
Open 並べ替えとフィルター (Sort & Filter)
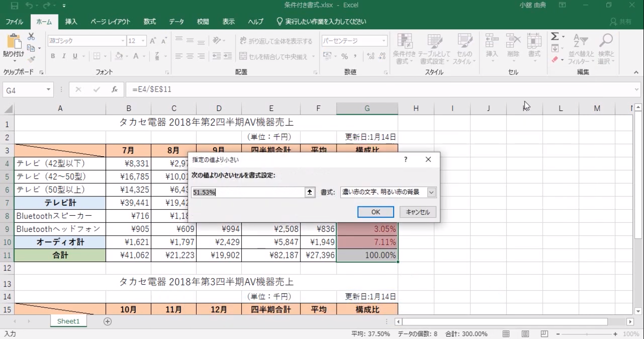[580, 49]
